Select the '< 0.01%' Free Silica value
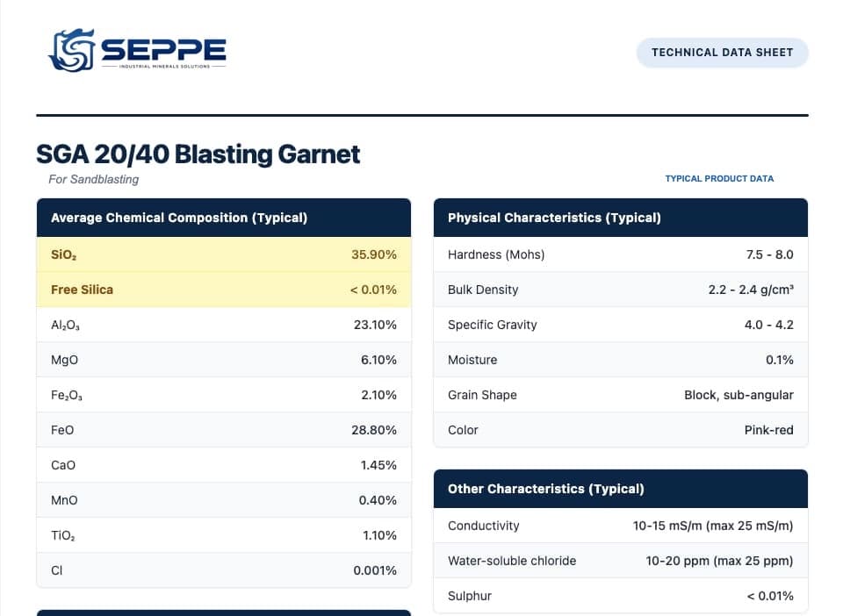 373,290
